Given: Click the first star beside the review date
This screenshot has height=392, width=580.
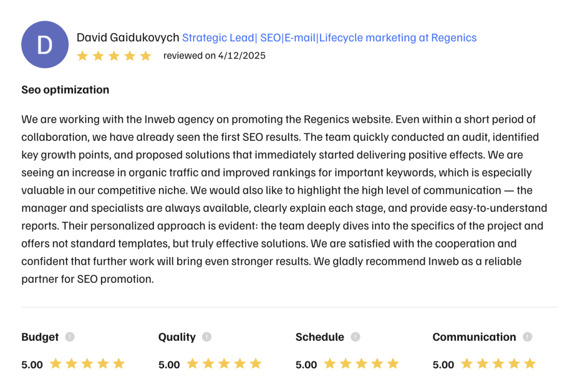Looking at the screenshot, I should point(82,56).
